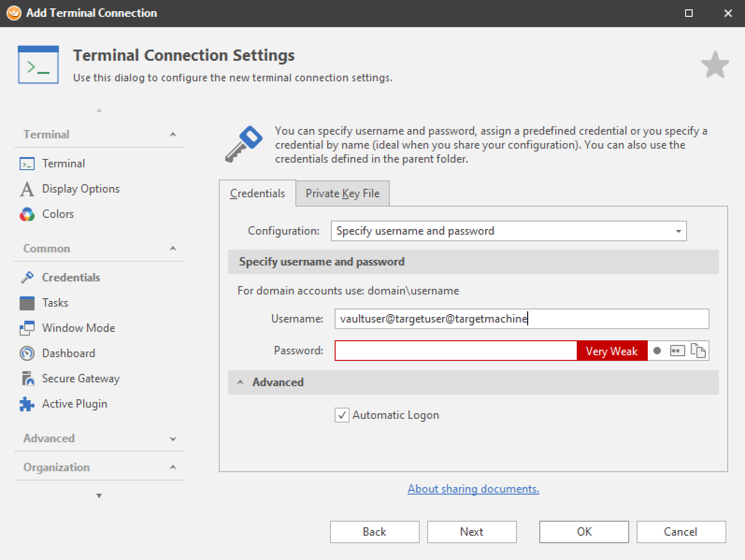Copy password to clipboard icon
The image size is (745, 560).
[x=698, y=351]
